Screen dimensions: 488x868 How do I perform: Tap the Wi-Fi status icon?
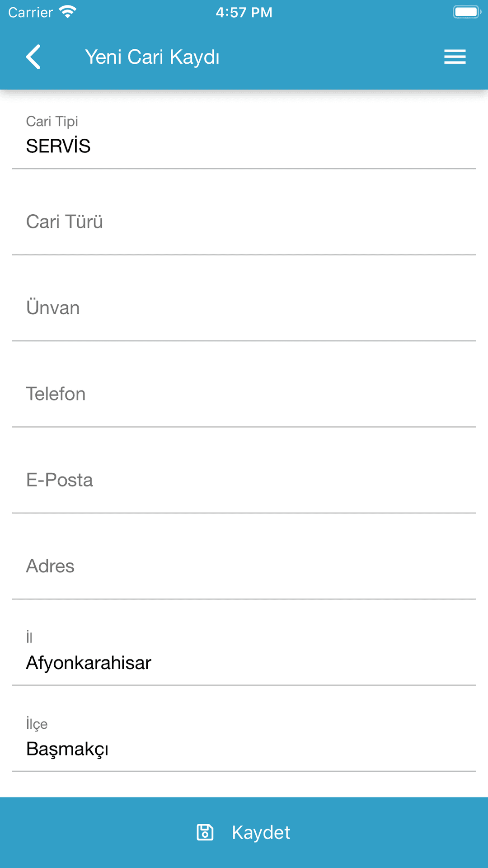pyautogui.click(x=68, y=12)
